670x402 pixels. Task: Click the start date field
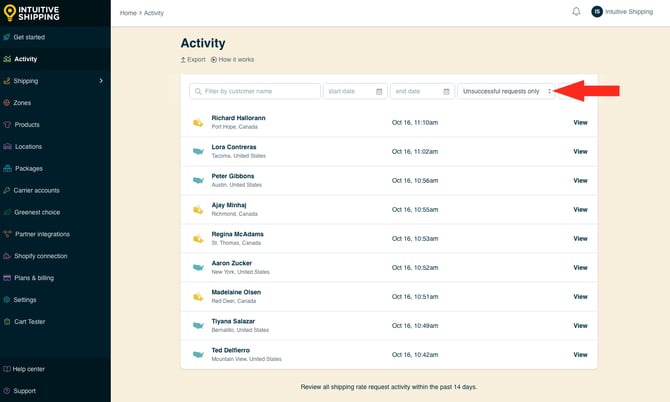[355, 91]
